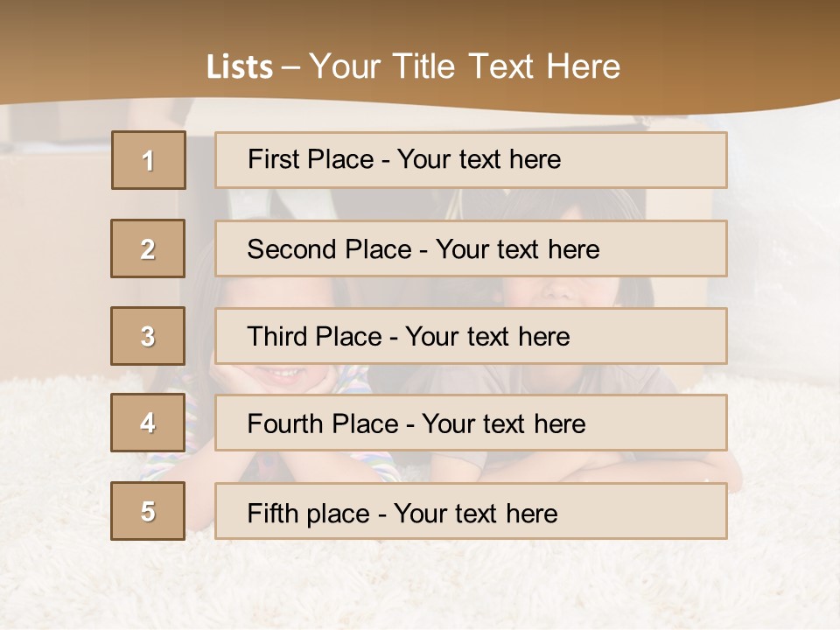Click the number 5 box
The image size is (840, 630).
148,511
